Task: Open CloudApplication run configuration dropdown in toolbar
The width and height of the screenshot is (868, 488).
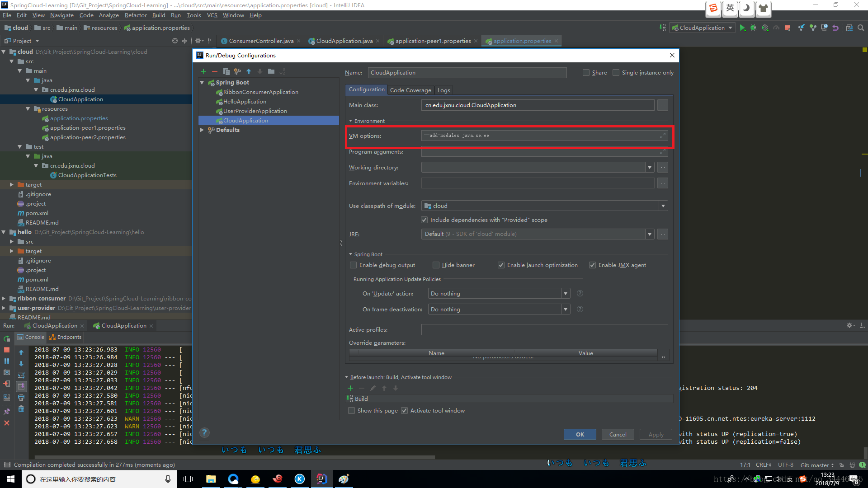Action: tap(703, 28)
